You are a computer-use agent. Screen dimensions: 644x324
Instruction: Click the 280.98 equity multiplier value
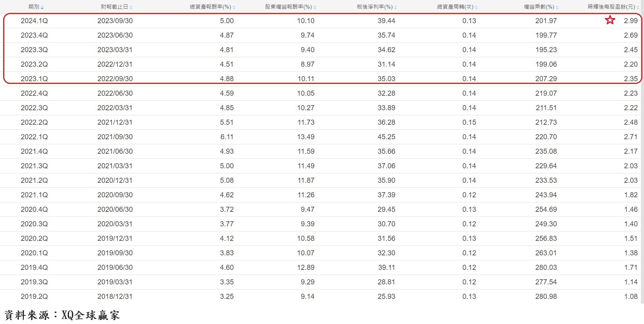(x=546, y=297)
